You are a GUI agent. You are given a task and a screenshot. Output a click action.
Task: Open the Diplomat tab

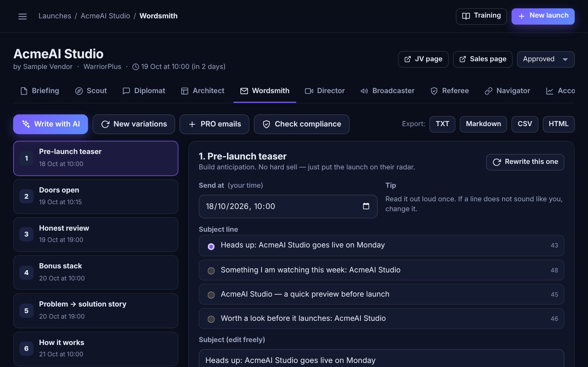[x=144, y=91]
